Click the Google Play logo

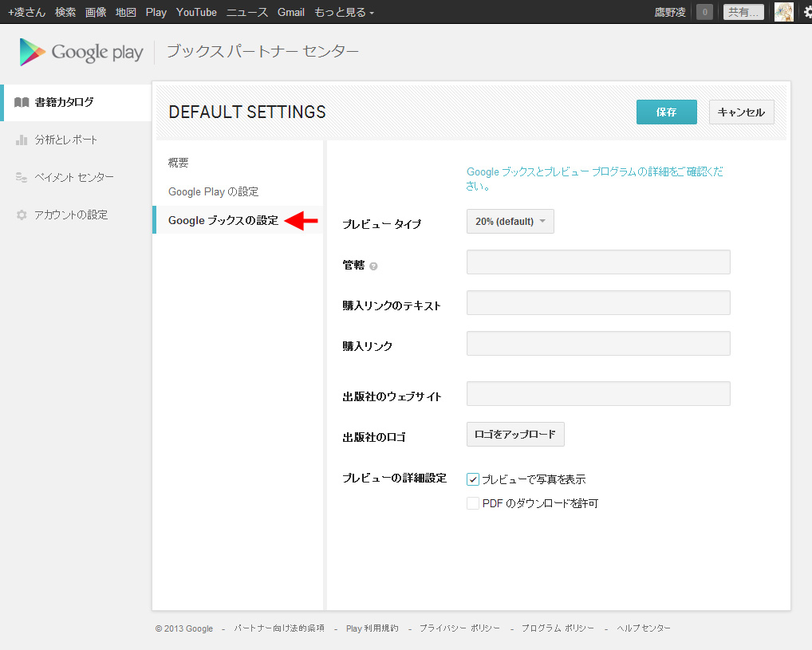pyautogui.click(x=81, y=52)
